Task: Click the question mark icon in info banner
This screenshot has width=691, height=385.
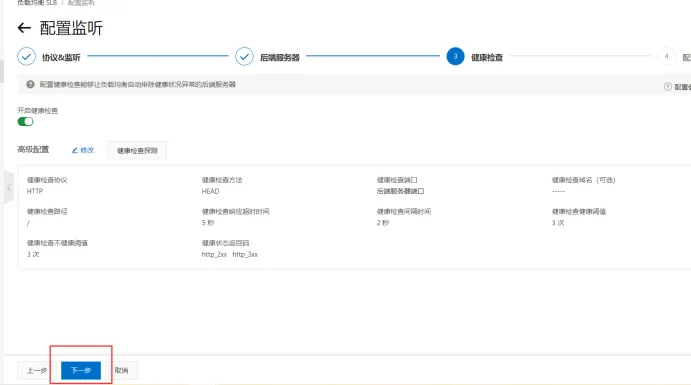Action: click(30, 84)
